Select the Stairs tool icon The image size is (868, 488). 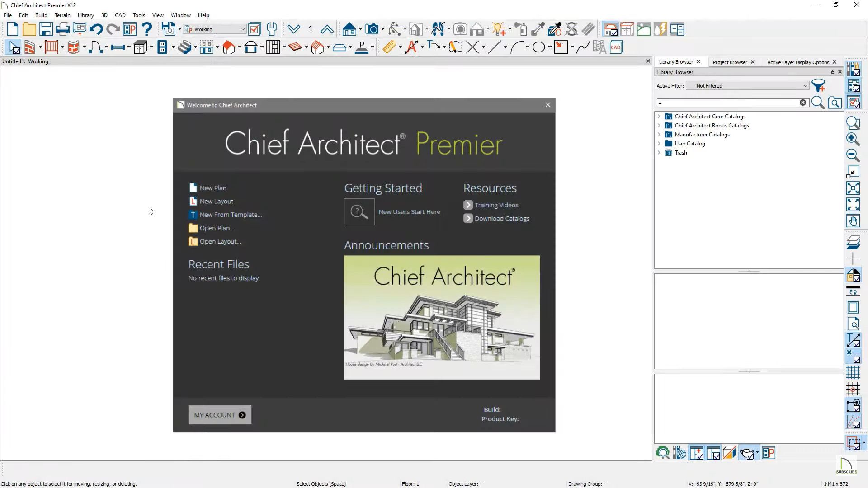coord(184,47)
